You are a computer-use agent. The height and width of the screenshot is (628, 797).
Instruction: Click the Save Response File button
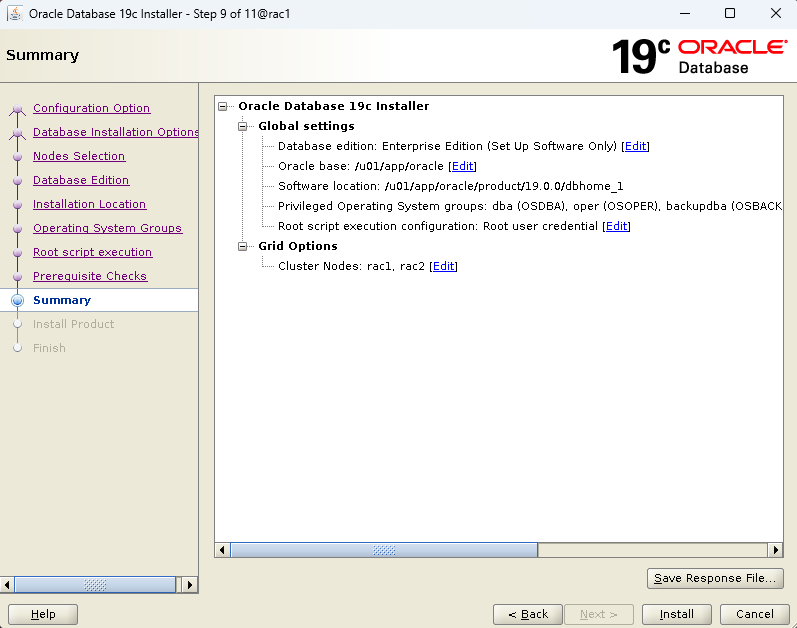pos(715,578)
